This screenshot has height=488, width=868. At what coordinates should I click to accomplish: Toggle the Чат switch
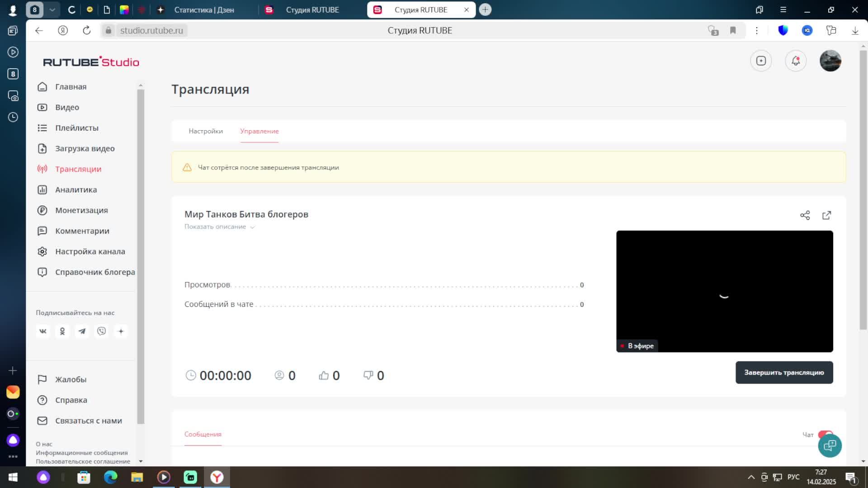[x=825, y=434]
